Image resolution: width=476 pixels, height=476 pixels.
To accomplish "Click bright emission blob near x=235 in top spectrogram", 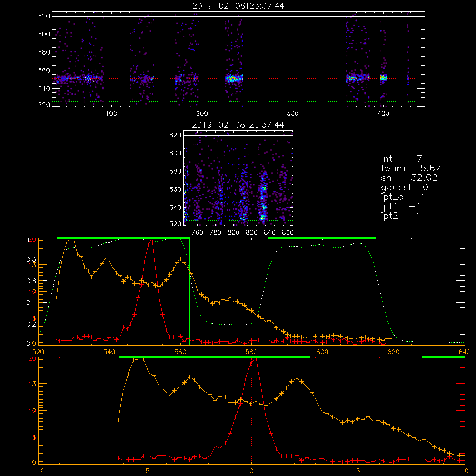I will pos(234,79).
